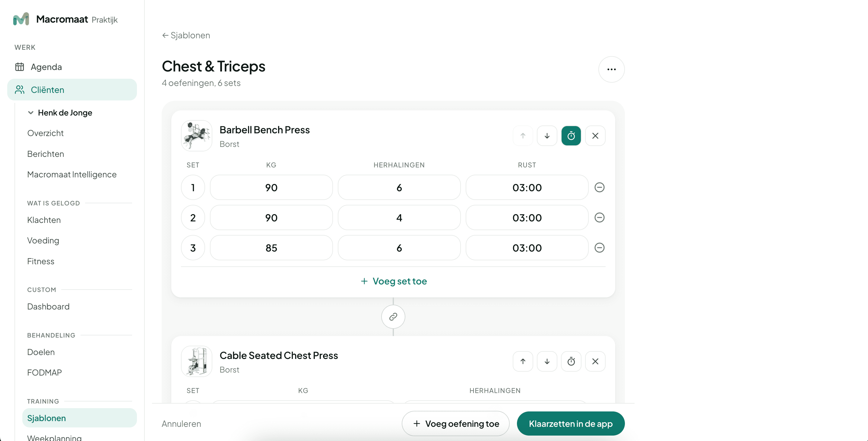
Task: Click Annuleren to cancel editing
Action: coord(181,424)
